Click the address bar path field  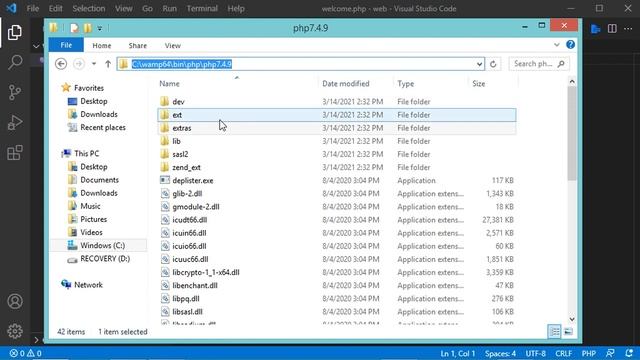point(301,64)
